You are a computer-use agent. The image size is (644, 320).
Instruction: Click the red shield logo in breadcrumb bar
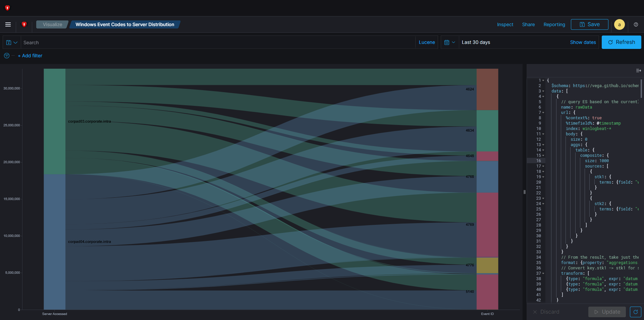pyautogui.click(x=24, y=24)
